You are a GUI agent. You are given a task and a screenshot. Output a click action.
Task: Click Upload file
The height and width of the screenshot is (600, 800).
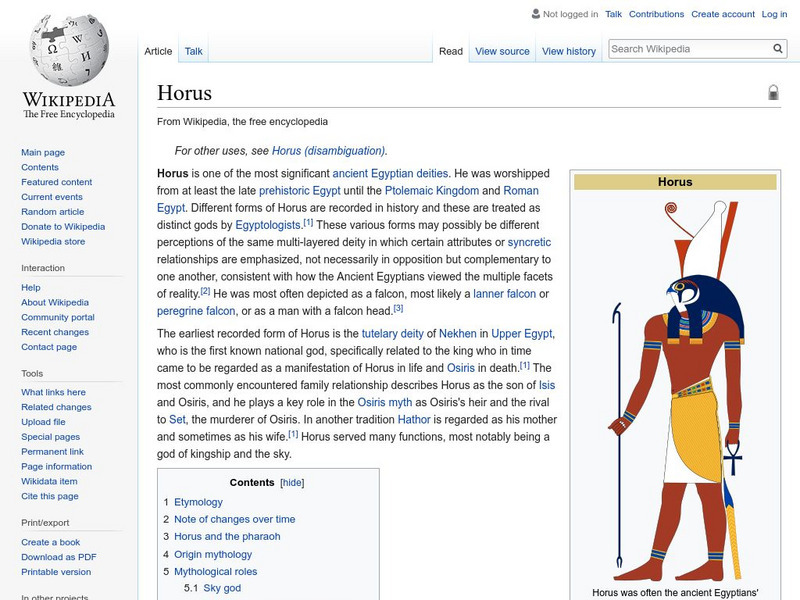pos(43,421)
